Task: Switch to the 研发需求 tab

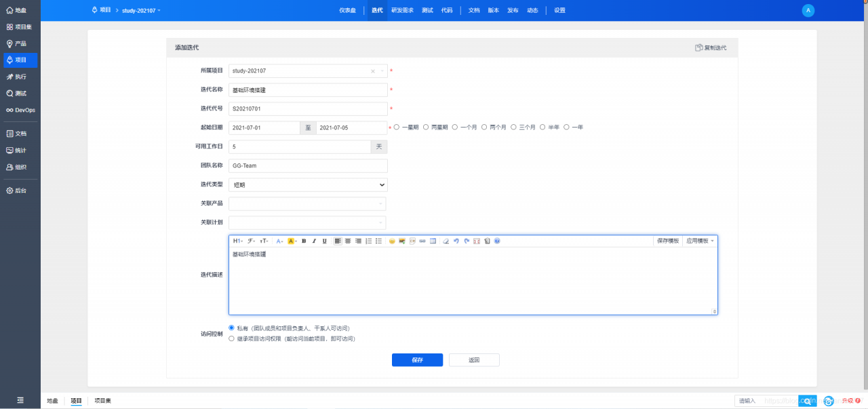Action: [402, 10]
